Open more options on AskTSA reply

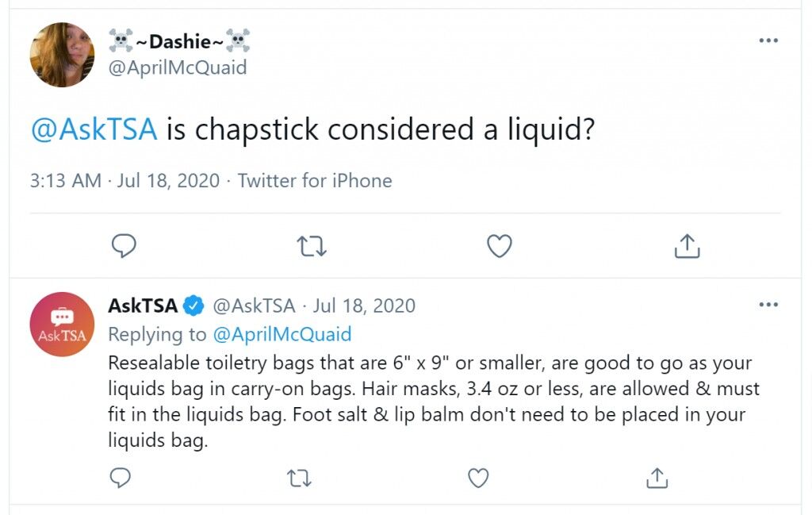(x=768, y=305)
